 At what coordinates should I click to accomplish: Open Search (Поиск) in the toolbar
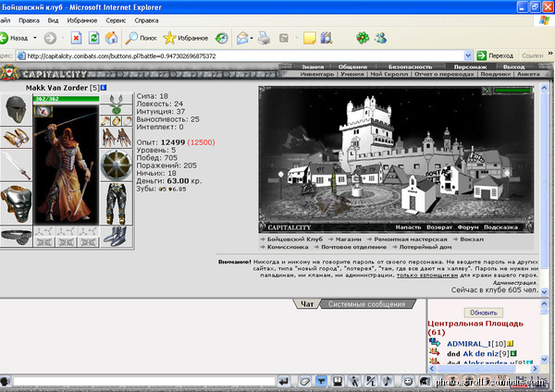pos(141,38)
